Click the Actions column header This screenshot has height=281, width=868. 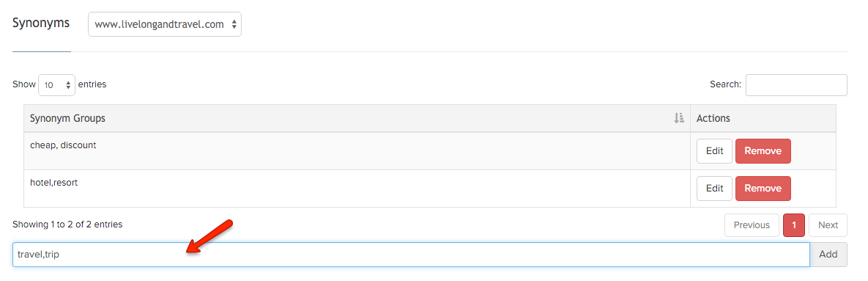[713, 118]
